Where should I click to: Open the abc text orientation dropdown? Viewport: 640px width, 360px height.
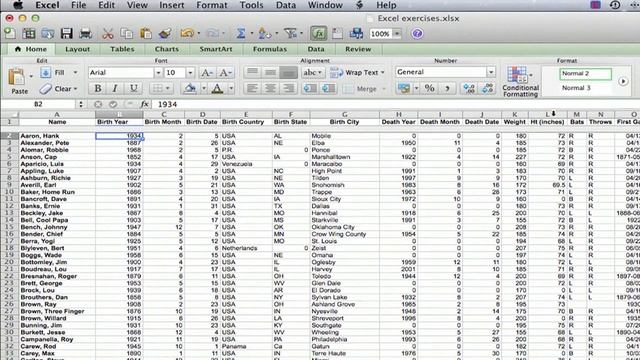pos(312,73)
